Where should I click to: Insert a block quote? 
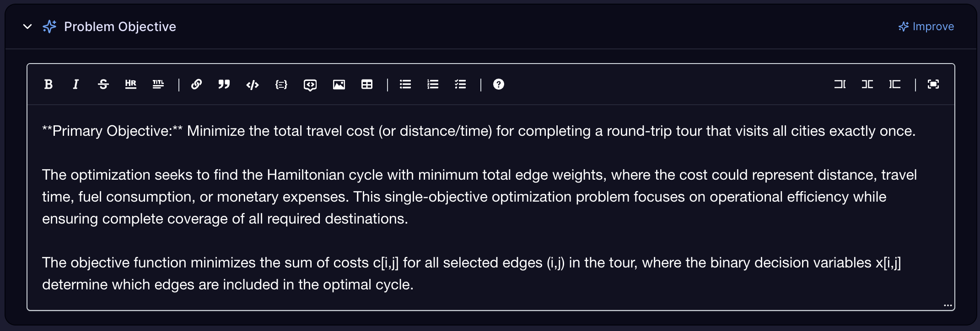pos(224,84)
